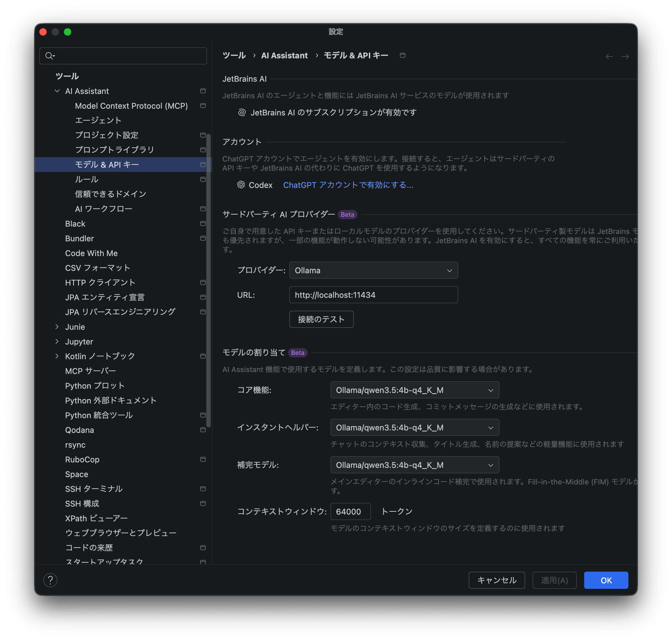This screenshot has height=641, width=672.
Task: Click the Codex provider icon
Action: coord(241,185)
